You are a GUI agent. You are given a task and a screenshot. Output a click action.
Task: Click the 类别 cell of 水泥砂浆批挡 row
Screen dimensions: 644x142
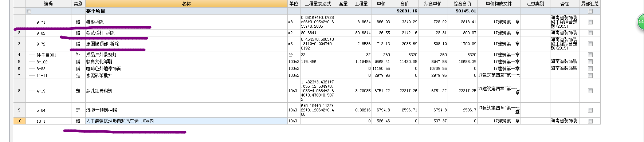(x=78, y=75)
